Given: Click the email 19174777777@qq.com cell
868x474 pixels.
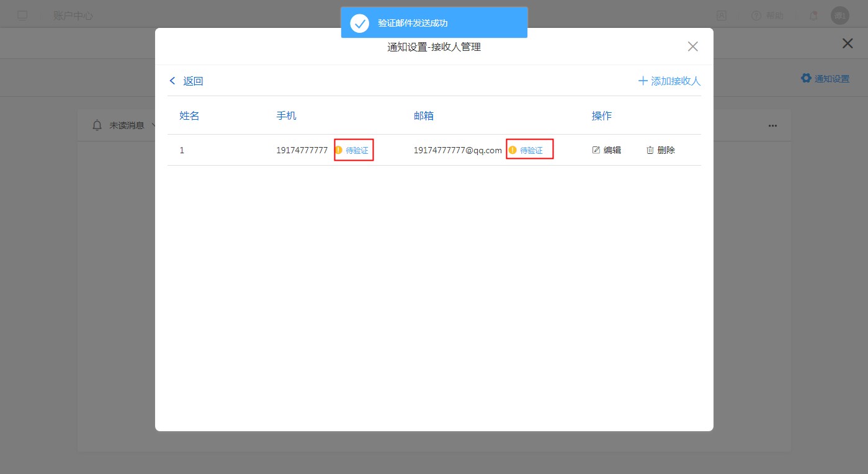Looking at the screenshot, I should [457, 150].
